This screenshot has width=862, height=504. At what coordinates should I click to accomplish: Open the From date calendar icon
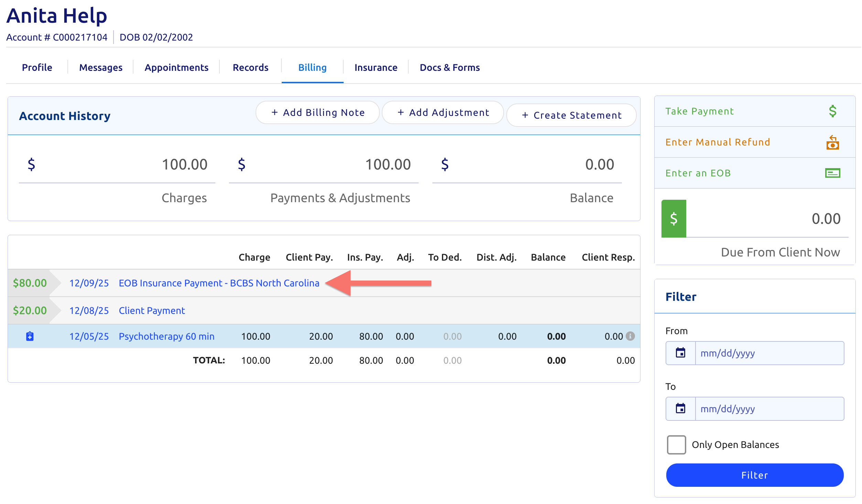click(x=680, y=353)
